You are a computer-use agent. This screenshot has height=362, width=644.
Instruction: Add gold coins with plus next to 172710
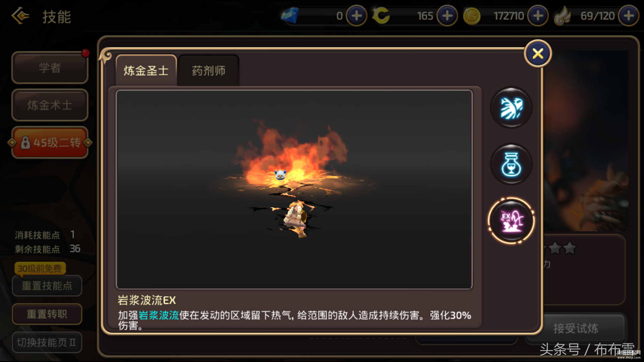(538, 16)
